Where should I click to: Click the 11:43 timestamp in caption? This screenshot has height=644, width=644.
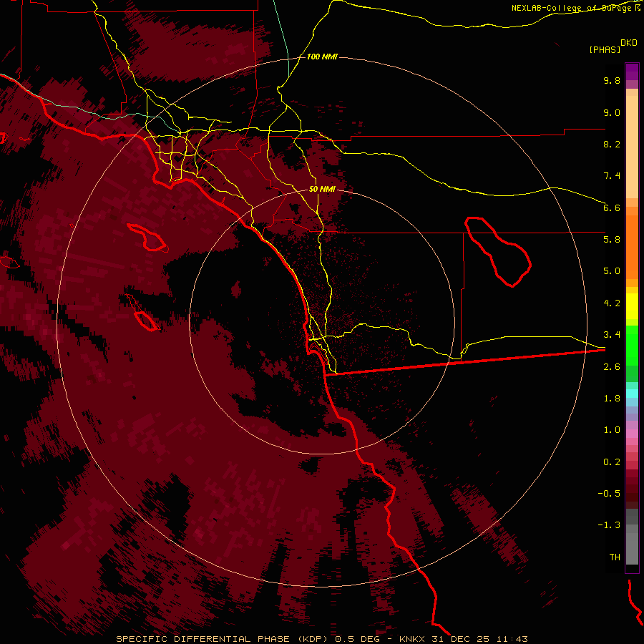click(512, 639)
